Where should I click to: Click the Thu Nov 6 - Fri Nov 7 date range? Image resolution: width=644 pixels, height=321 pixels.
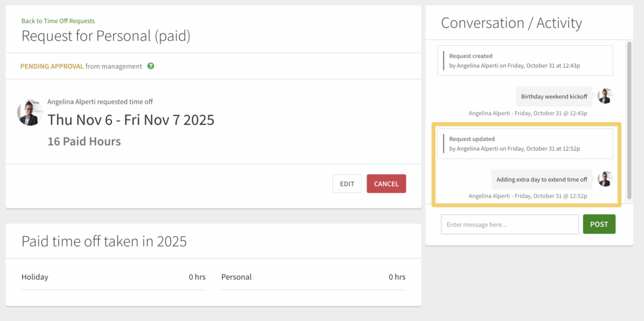[131, 119]
